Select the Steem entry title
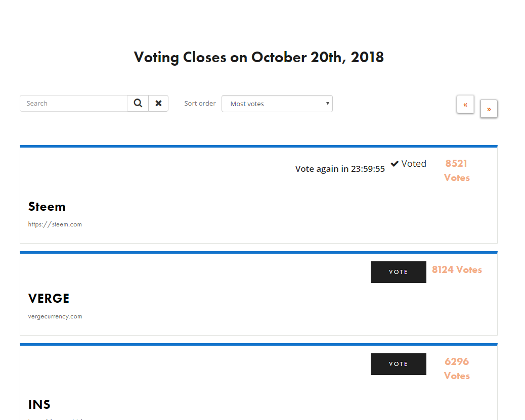 [x=47, y=207]
